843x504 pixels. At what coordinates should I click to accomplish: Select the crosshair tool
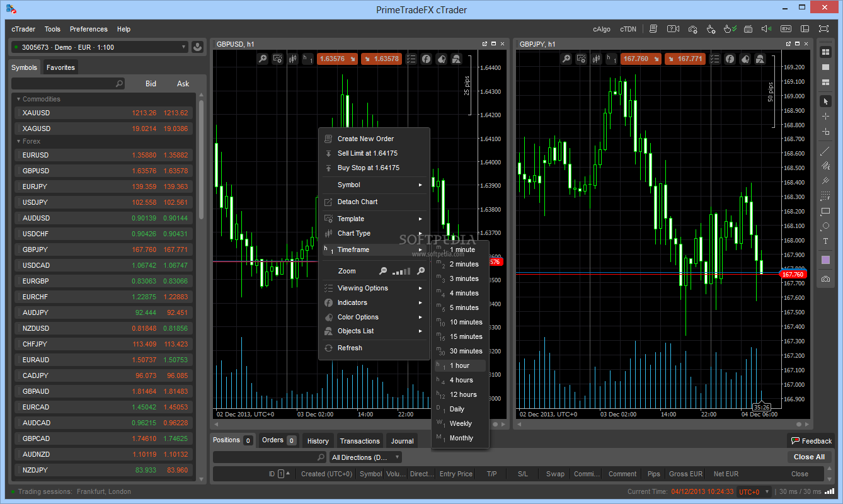tap(825, 117)
